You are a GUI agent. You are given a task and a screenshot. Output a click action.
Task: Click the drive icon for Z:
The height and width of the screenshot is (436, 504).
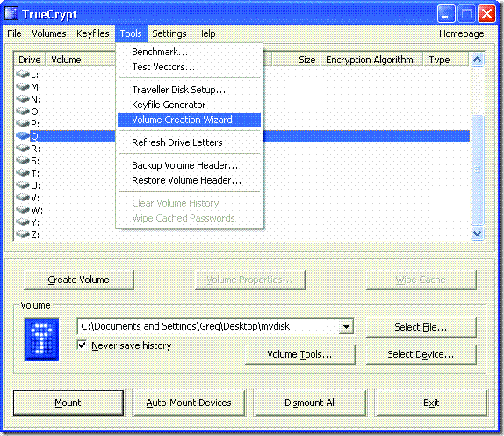23,234
